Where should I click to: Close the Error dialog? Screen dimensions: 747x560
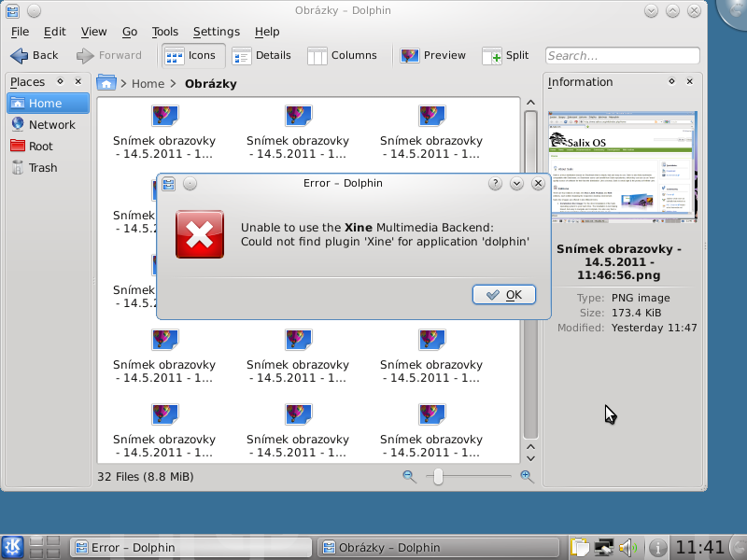539,183
